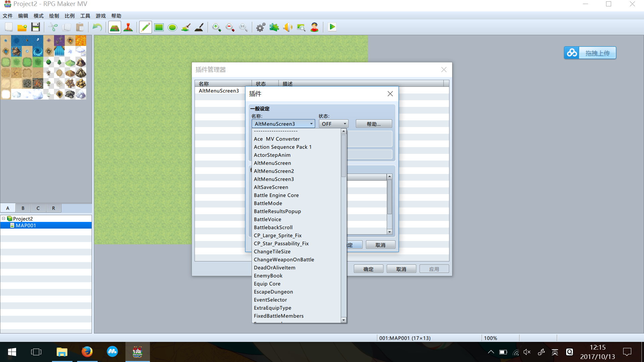Select the Shadow Pen tool

coord(199,27)
